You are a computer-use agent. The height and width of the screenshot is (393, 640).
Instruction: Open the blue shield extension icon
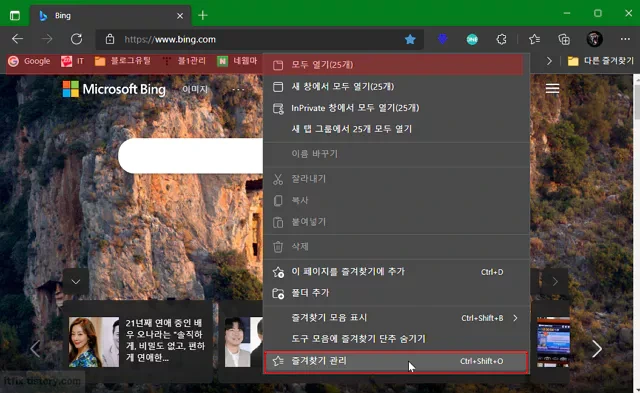[x=442, y=39]
